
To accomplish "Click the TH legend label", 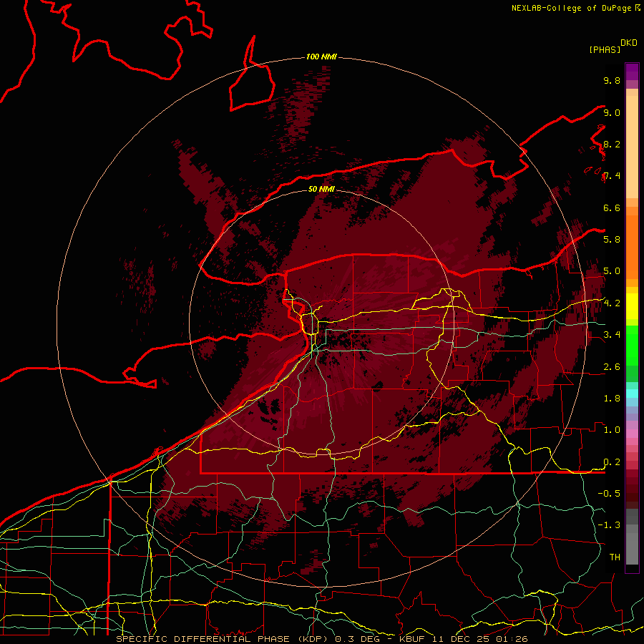I will [x=615, y=557].
